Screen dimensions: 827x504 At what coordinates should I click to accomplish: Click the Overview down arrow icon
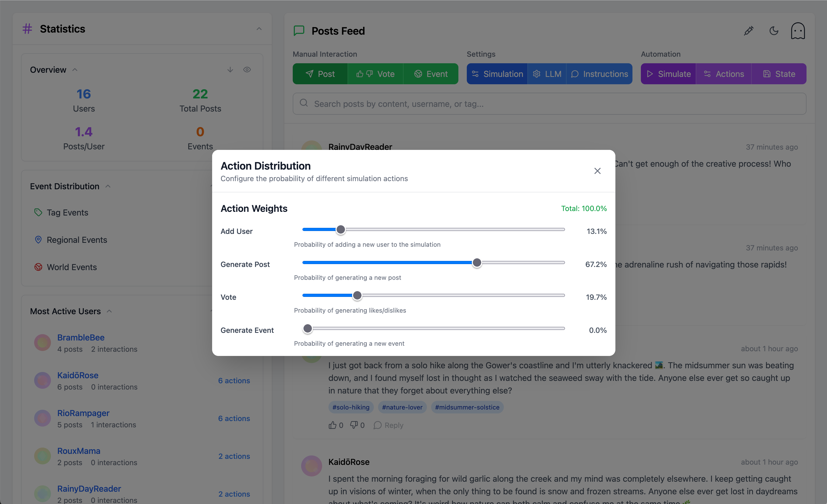pos(230,70)
